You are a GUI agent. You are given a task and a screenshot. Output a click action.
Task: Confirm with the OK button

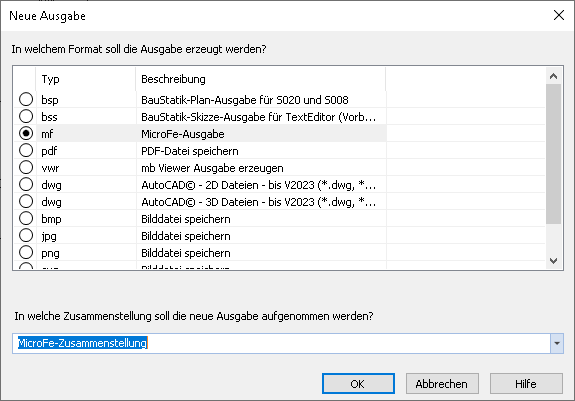tap(358, 384)
